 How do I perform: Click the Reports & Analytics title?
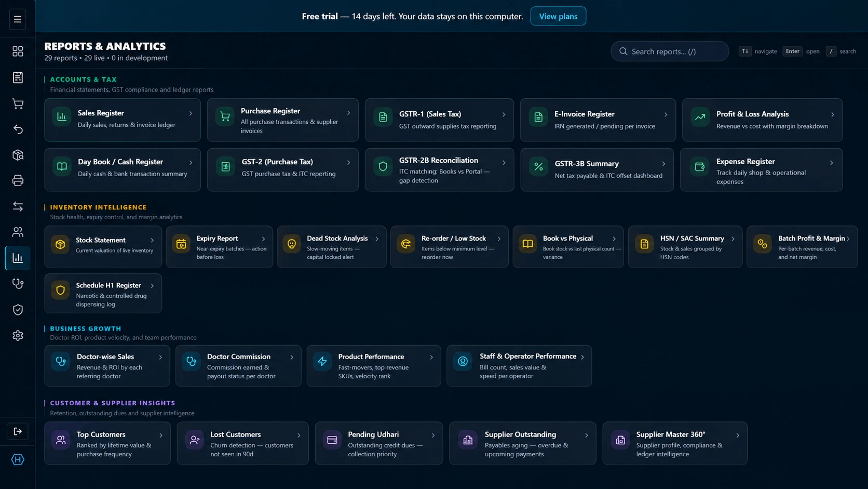tap(105, 46)
